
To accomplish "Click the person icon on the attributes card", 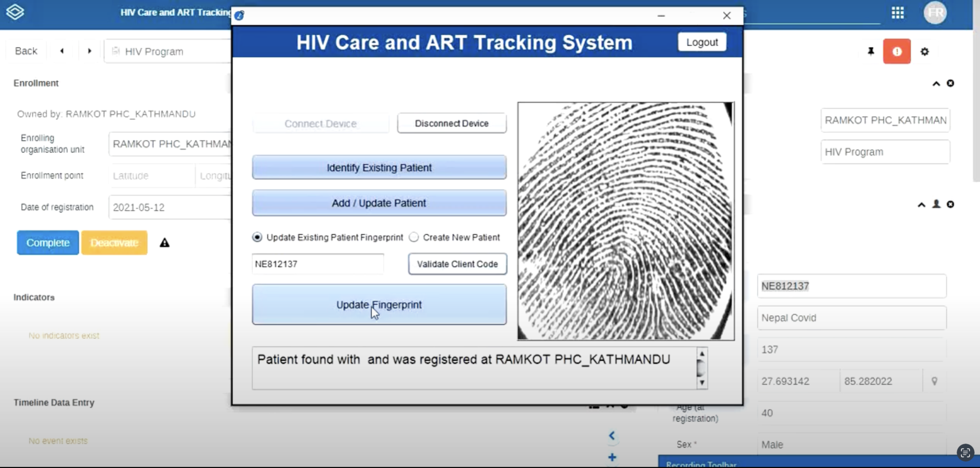I will point(936,205).
